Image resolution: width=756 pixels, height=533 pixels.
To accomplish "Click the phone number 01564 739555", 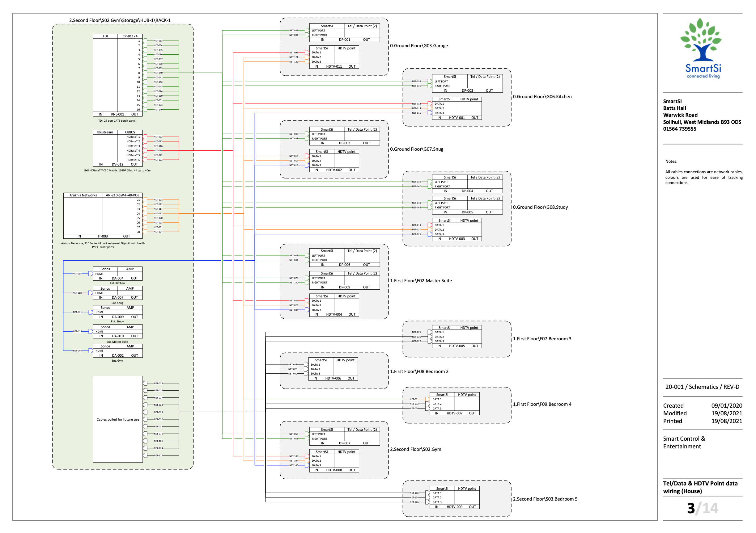I will click(x=680, y=129).
